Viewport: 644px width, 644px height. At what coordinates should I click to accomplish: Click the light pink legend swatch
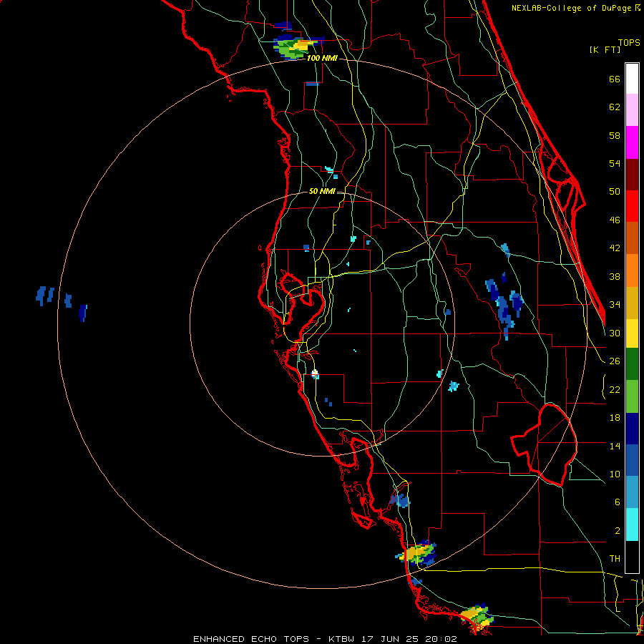[632, 109]
